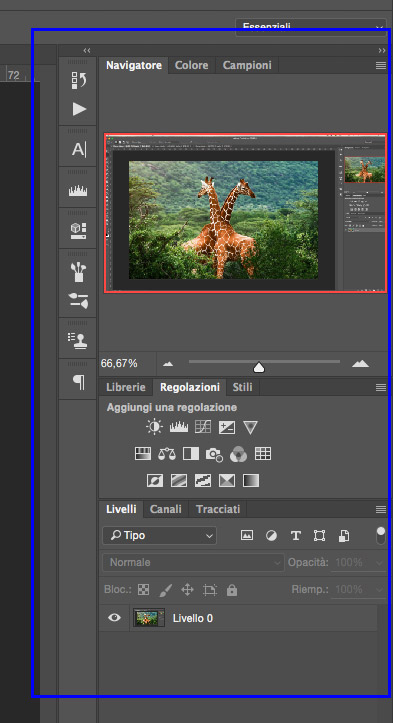Add a Gradient Map adjustment
The image size is (393, 723).
coord(250,481)
